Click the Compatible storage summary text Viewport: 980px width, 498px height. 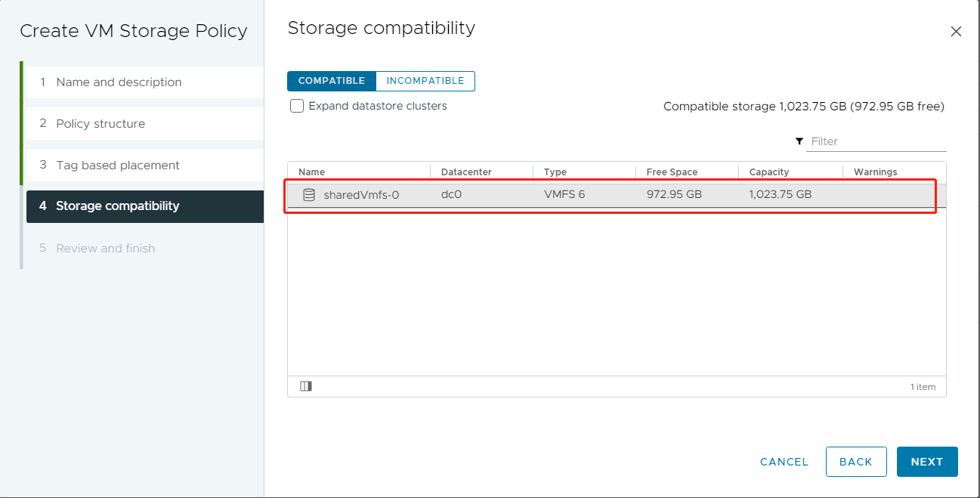click(x=804, y=107)
